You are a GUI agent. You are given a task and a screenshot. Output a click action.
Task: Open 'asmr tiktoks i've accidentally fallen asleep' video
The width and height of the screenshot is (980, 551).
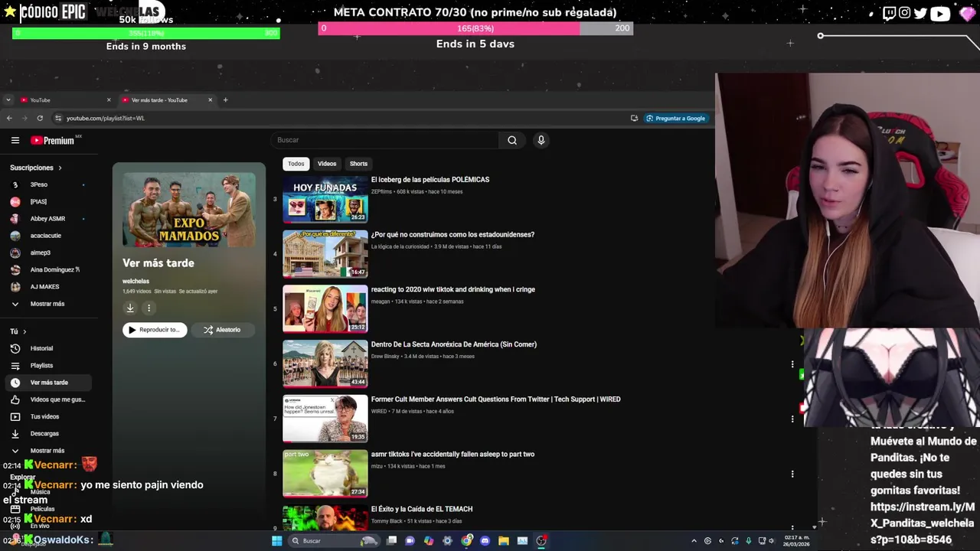click(452, 454)
